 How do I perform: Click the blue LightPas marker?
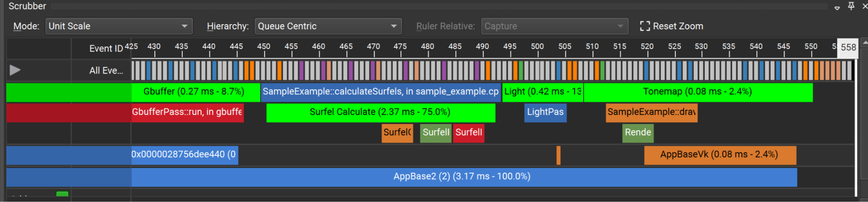coord(545,112)
